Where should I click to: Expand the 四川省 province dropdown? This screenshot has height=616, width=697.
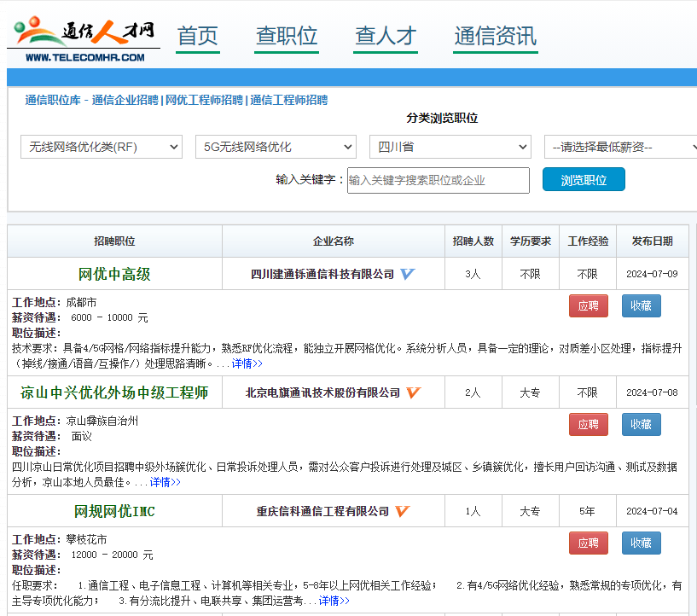pyautogui.click(x=450, y=147)
